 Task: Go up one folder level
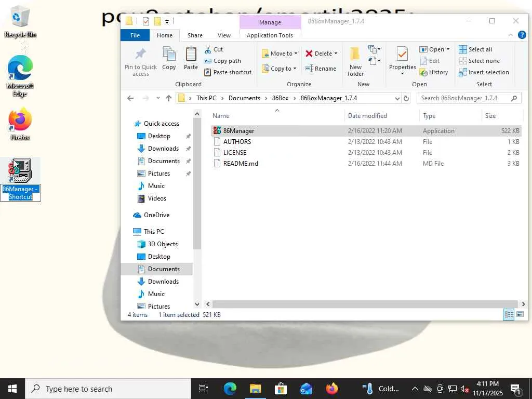tap(169, 98)
